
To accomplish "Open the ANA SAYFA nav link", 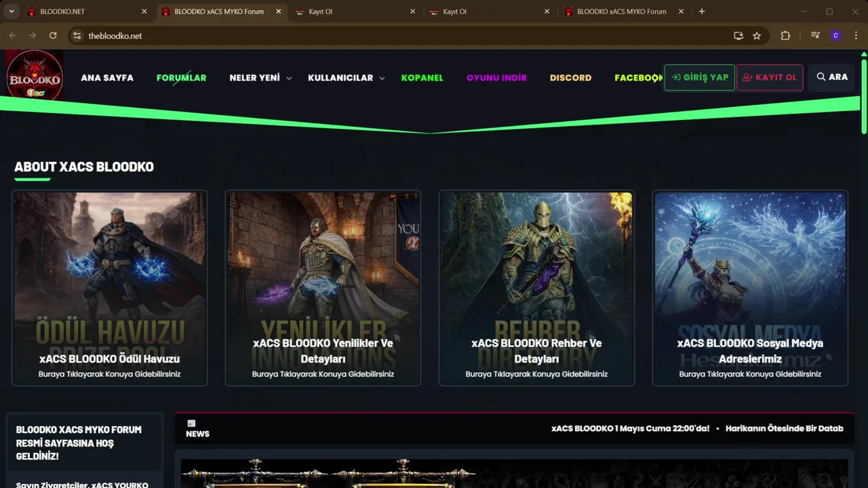I will [107, 78].
